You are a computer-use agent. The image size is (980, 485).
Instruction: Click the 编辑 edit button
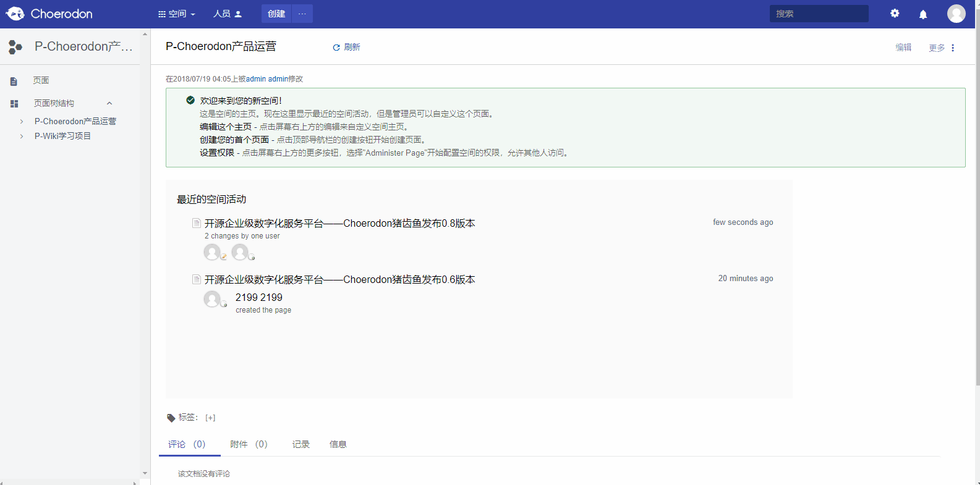(x=903, y=48)
